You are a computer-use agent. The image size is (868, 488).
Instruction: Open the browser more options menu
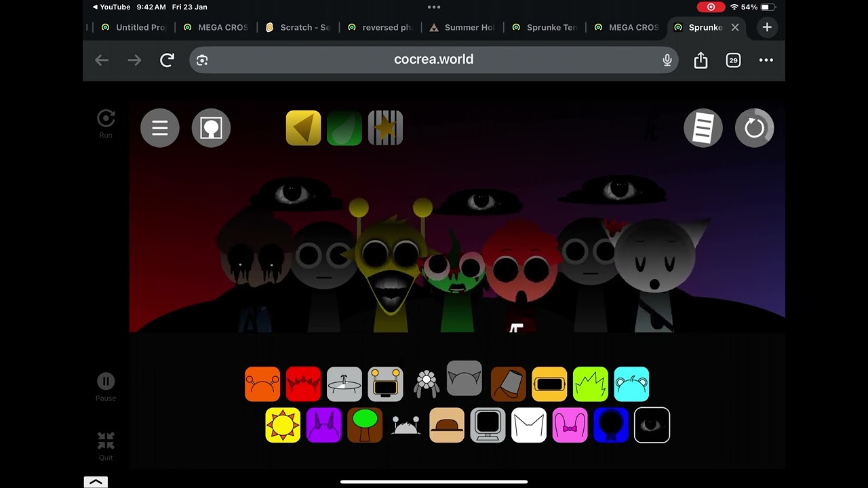(x=766, y=60)
